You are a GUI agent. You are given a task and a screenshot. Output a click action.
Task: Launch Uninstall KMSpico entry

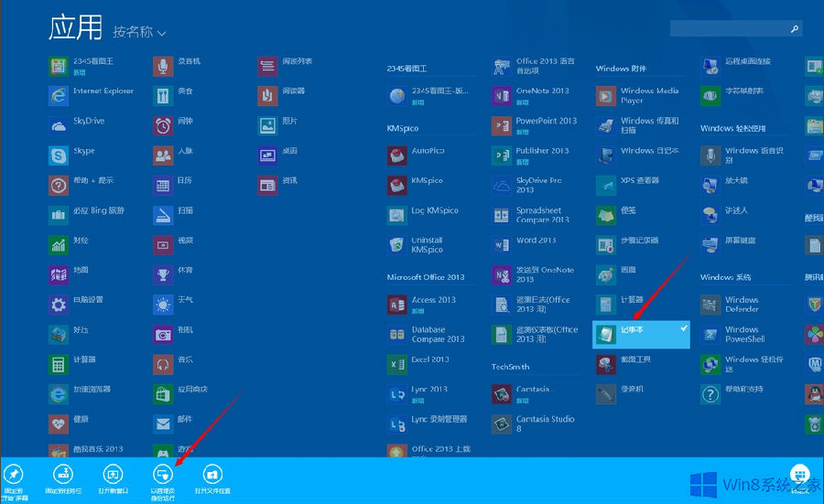[417, 244]
